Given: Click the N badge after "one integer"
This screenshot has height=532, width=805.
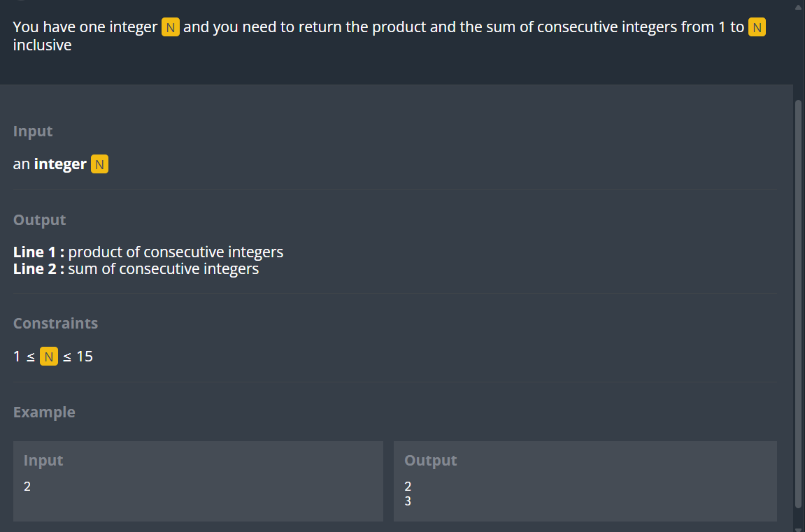Looking at the screenshot, I should click(171, 27).
